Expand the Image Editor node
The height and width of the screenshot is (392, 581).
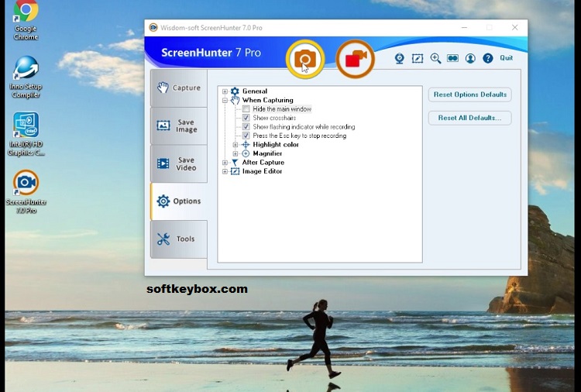[x=225, y=171]
